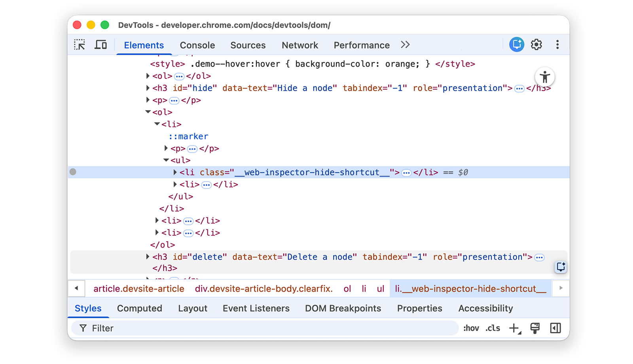Expand the h3 element with id hide
633x364 pixels.
click(x=147, y=88)
